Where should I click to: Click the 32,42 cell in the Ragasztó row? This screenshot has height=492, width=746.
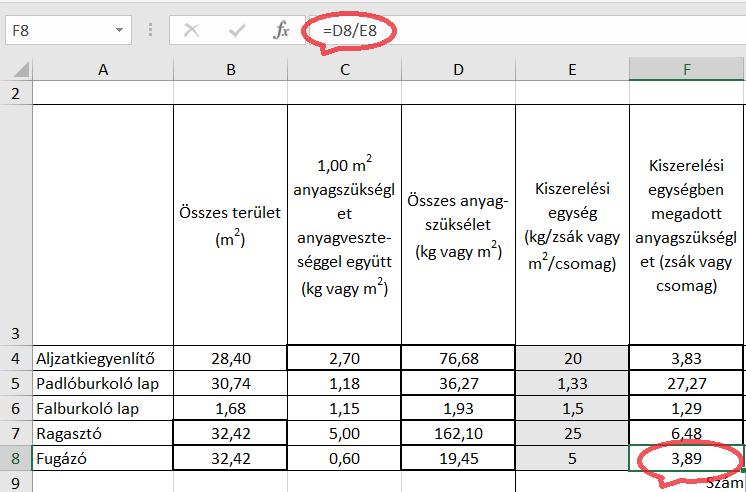(x=231, y=433)
